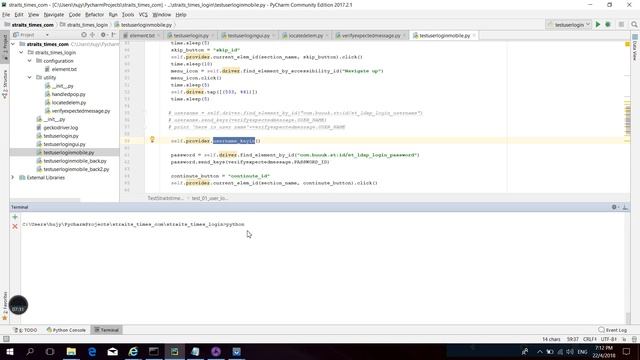Click the round recording timer overlay button
The width and height of the screenshot is (640, 360).
[x=18, y=305]
